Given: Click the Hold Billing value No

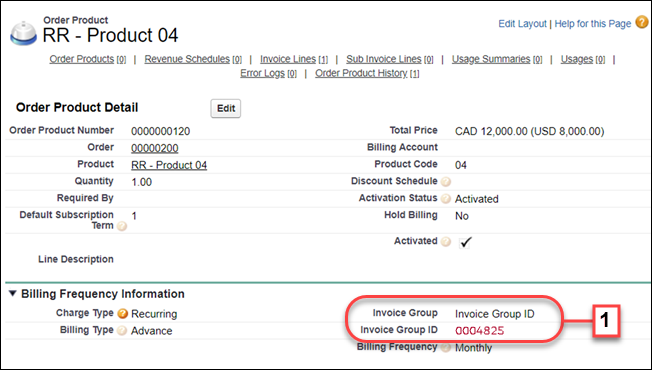Looking at the screenshot, I should [x=462, y=216].
